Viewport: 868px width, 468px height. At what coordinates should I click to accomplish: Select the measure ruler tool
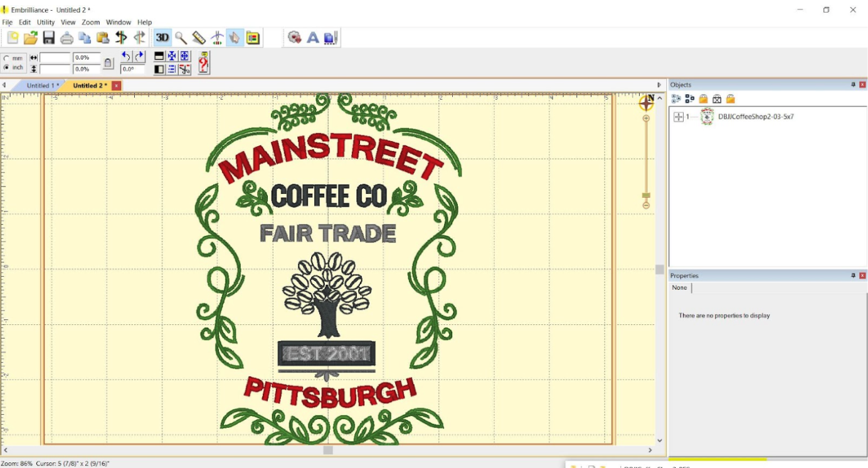(199, 38)
